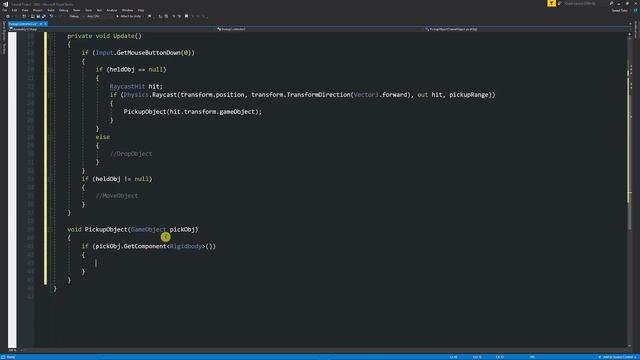Click the INS indicator in status bar

532,357
